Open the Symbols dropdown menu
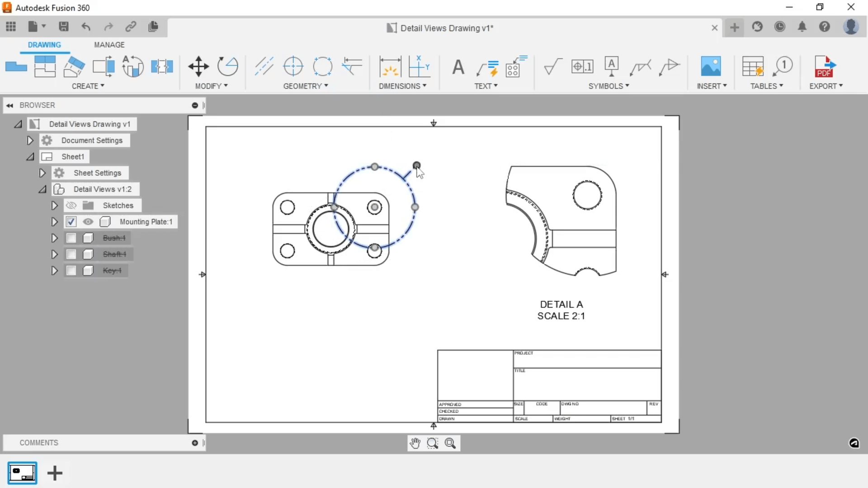868x488 pixels. (609, 86)
